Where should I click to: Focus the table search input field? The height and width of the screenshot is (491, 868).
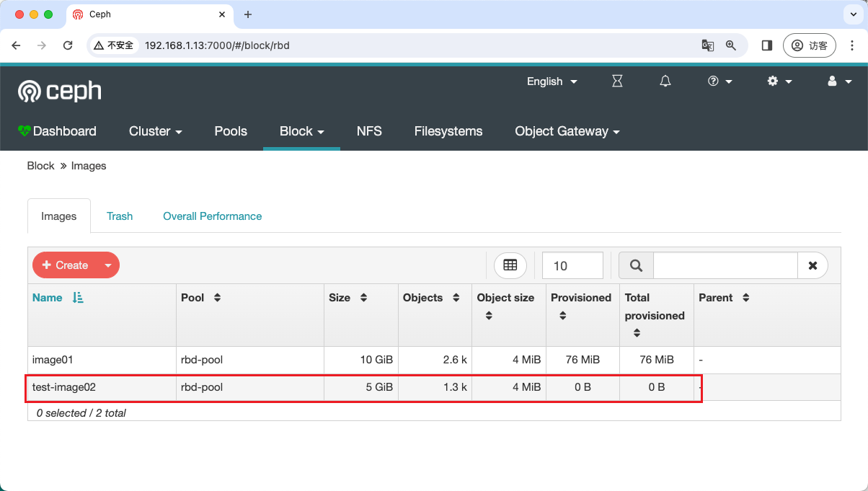[725, 265]
